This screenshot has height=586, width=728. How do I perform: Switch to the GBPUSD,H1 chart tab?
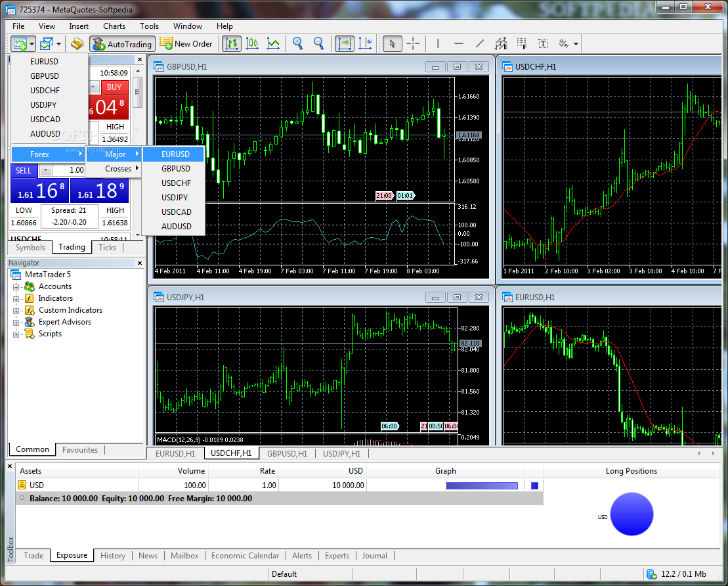287,453
